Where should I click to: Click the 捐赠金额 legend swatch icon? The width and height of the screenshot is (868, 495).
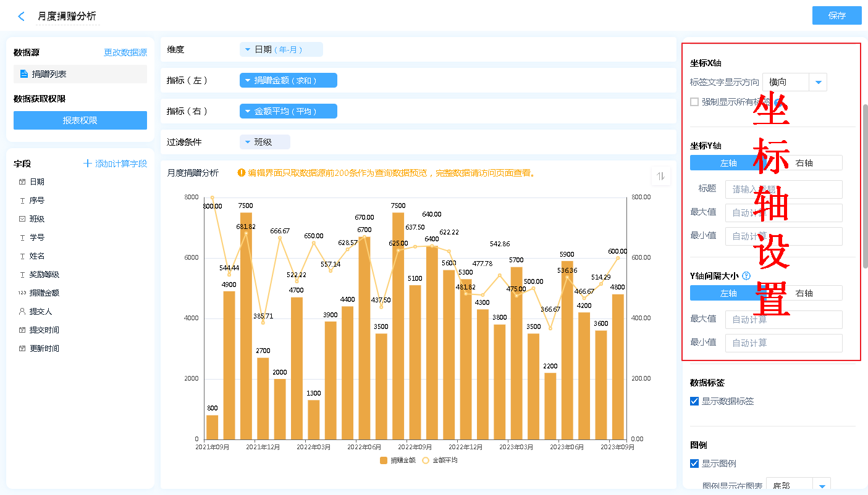pyautogui.click(x=384, y=460)
